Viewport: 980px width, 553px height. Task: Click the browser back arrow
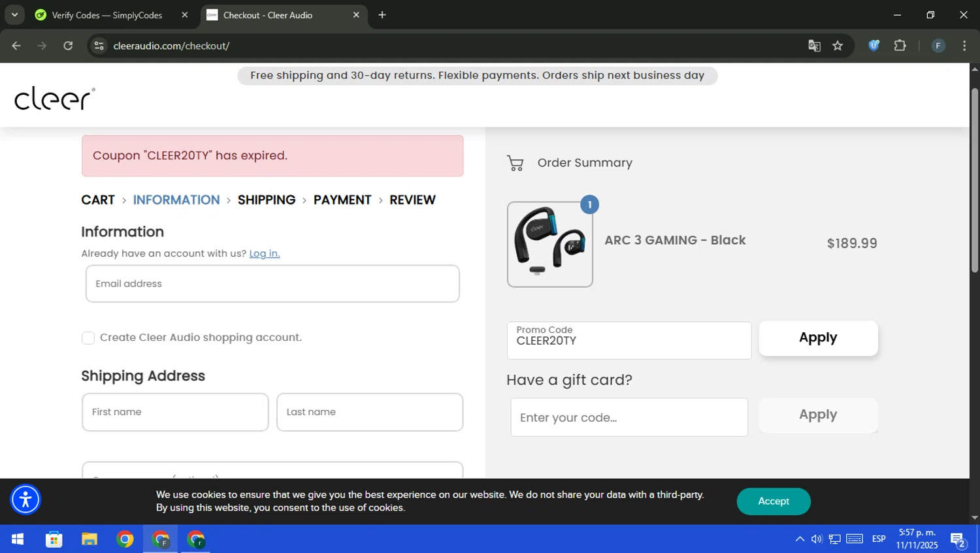(x=16, y=46)
